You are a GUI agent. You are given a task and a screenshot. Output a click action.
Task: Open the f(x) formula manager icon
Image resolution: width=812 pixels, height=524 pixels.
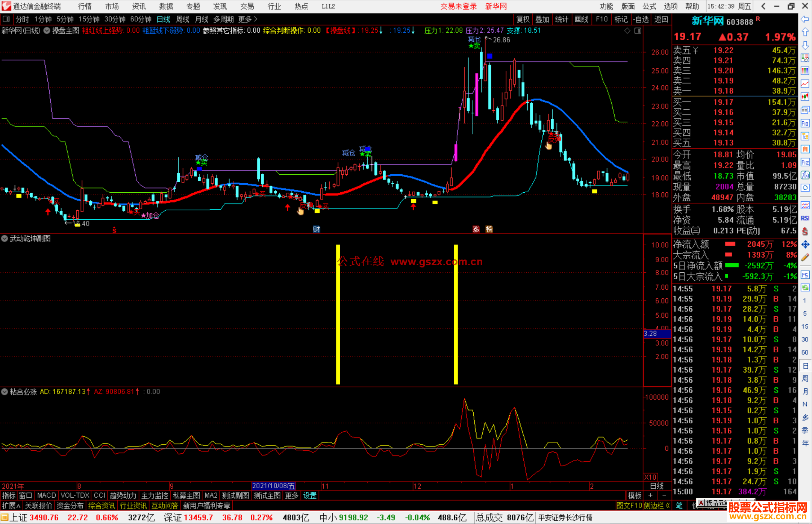(805, 175)
